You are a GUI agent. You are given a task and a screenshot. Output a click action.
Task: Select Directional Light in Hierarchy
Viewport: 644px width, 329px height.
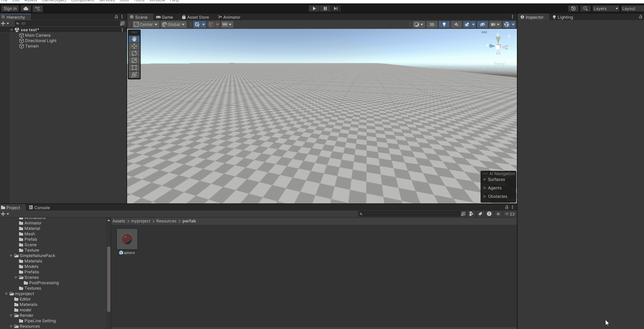pyautogui.click(x=41, y=41)
